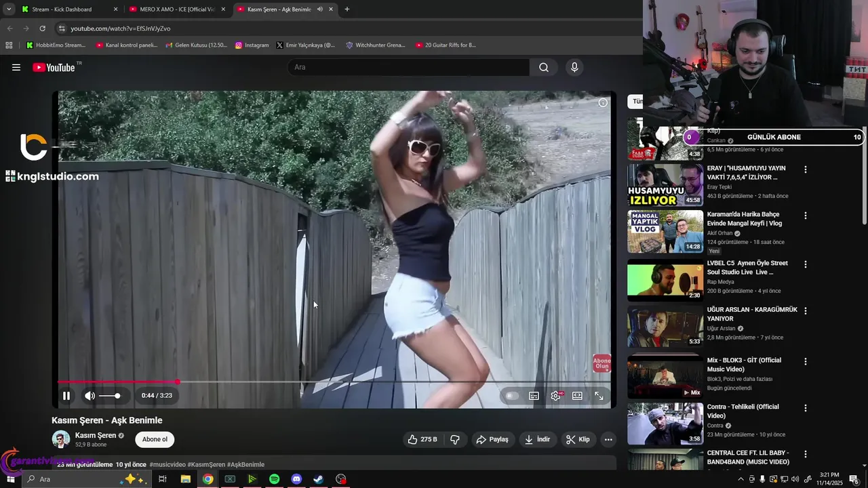The height and width of the screenshot is (488, 868).
Task: Click the search magnifier button
Action: 544,67
